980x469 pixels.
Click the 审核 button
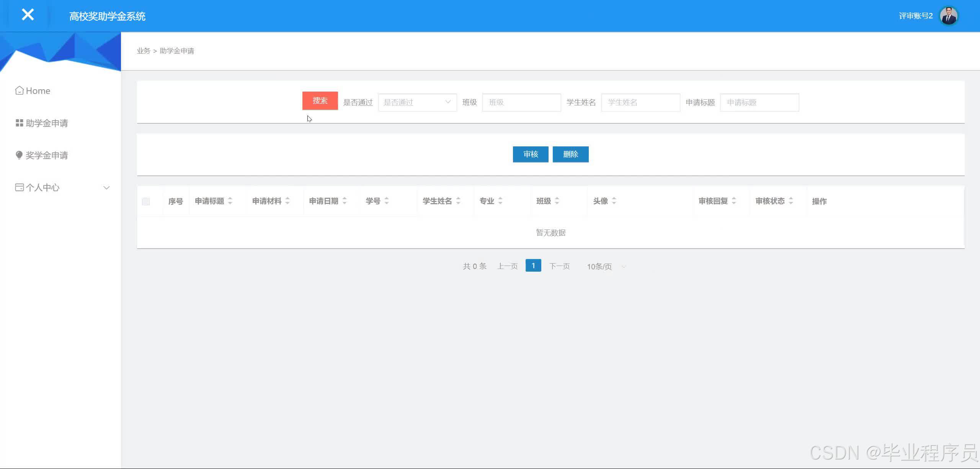(530, 154)
